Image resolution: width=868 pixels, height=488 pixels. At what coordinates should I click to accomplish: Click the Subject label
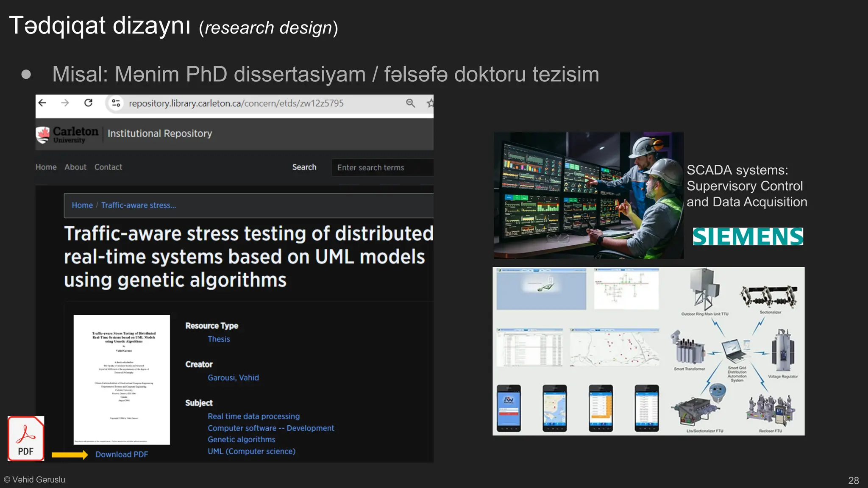click(199, 403)
